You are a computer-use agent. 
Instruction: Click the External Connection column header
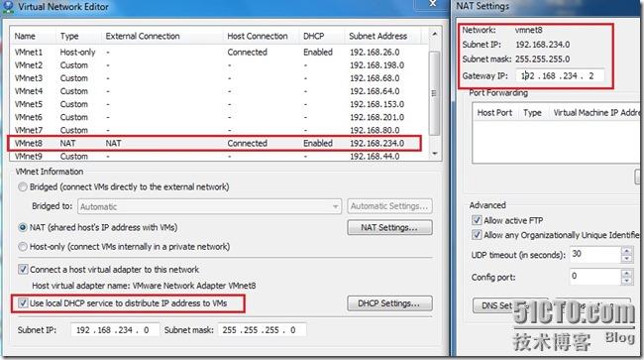[161, 36]
